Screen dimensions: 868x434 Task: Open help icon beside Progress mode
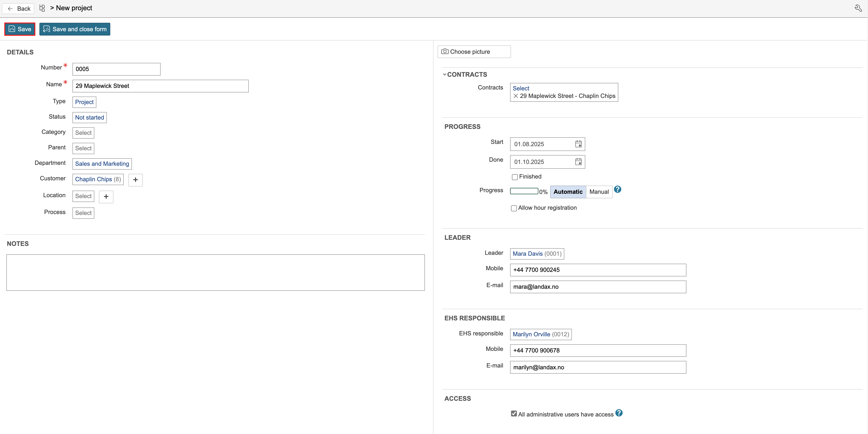(617, 189)
